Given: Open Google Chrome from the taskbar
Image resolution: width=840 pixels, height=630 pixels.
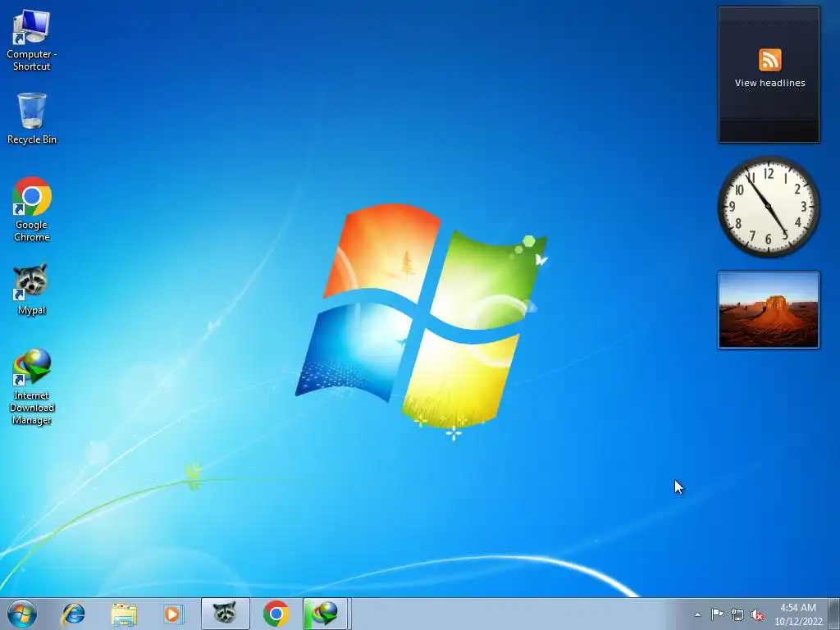Looking at the screenshot, I should coord(276,614).
